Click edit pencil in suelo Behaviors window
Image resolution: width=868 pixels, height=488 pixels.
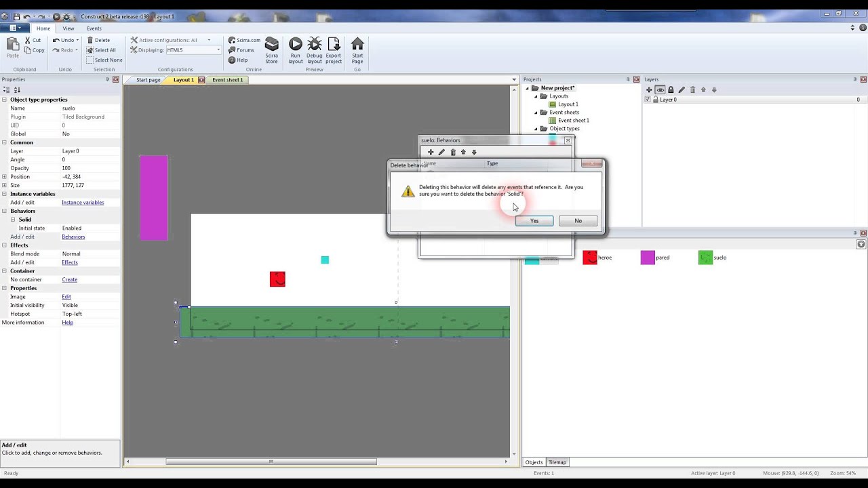[x=441, y=152]
